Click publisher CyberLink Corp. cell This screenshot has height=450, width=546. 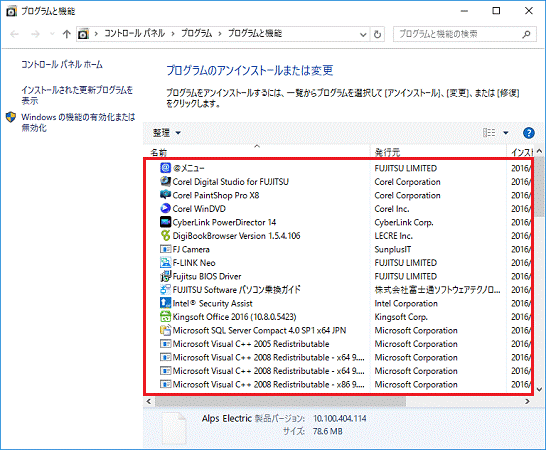pyautogui.click(x=404, y=222)
